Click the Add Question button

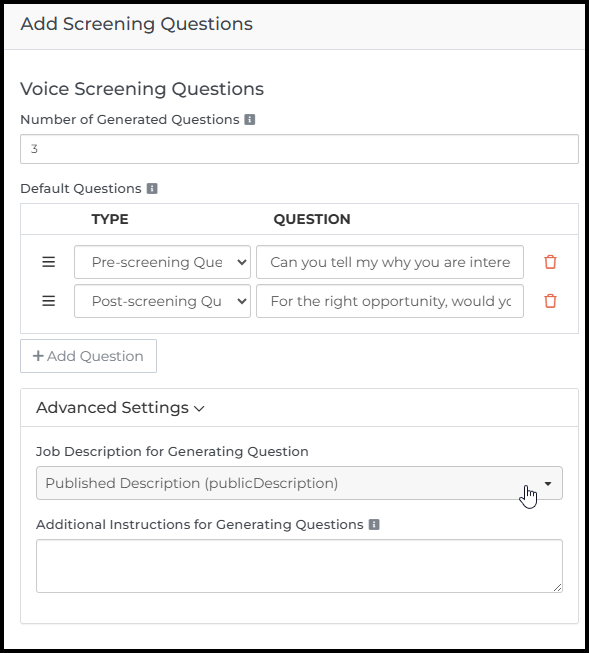coord(88,356)
